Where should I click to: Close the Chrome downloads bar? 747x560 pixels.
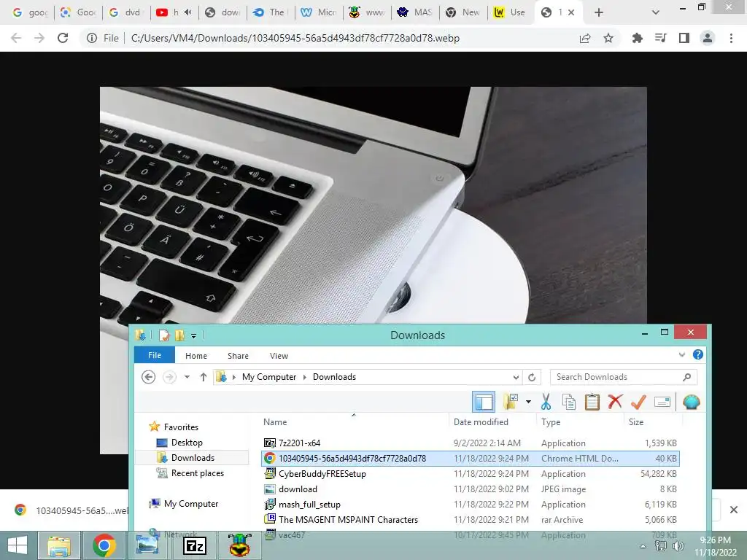(x=734, y=510)
